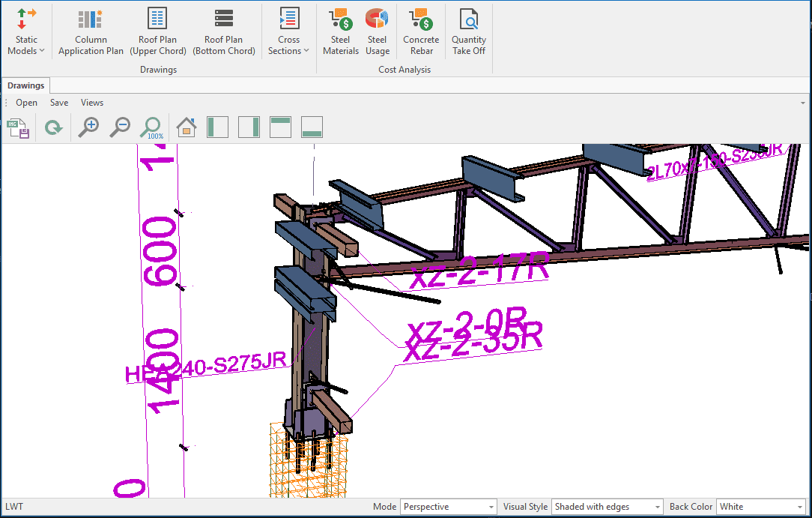Save drawing as image icon
This screenshot has height=518, width=812.
click(18, 128)
